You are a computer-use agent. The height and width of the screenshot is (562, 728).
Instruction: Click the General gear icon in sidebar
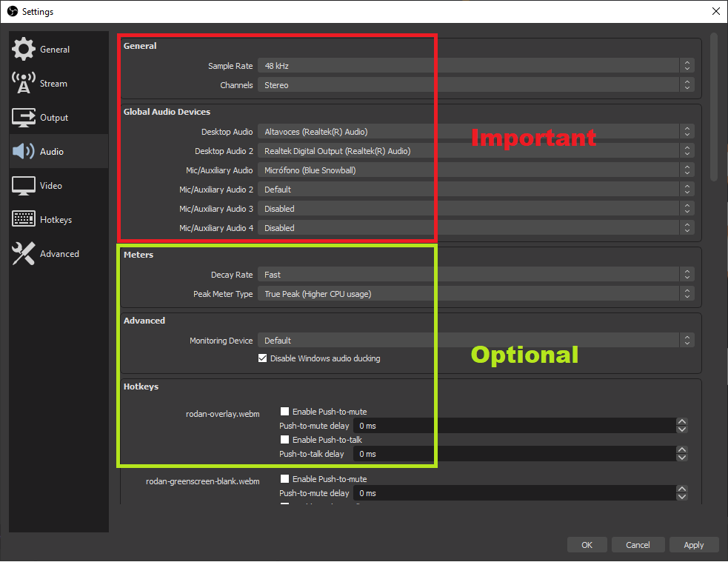pyautogui.click(x=24, y=50)
